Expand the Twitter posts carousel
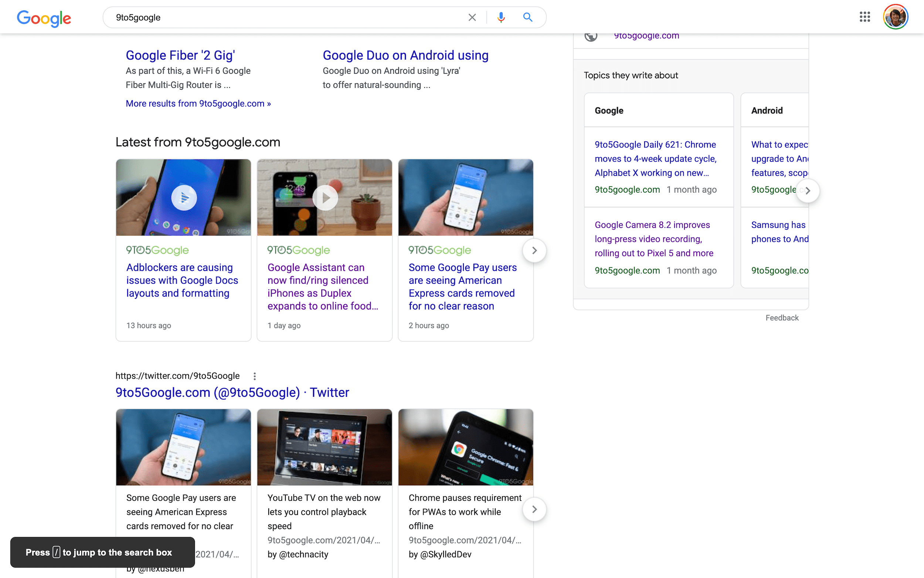Viewport: 924px width, 578px height. [x=534, y=509]
